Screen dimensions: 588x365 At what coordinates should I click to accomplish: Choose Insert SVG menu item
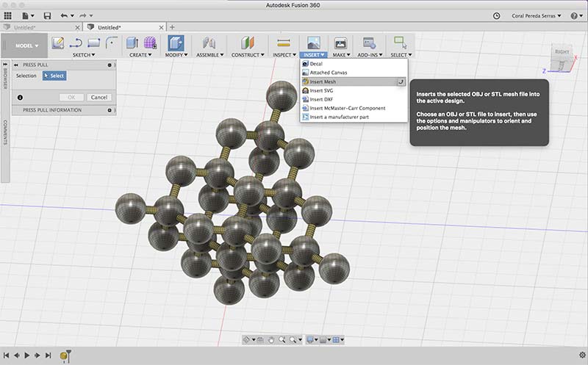pos(354,90)
